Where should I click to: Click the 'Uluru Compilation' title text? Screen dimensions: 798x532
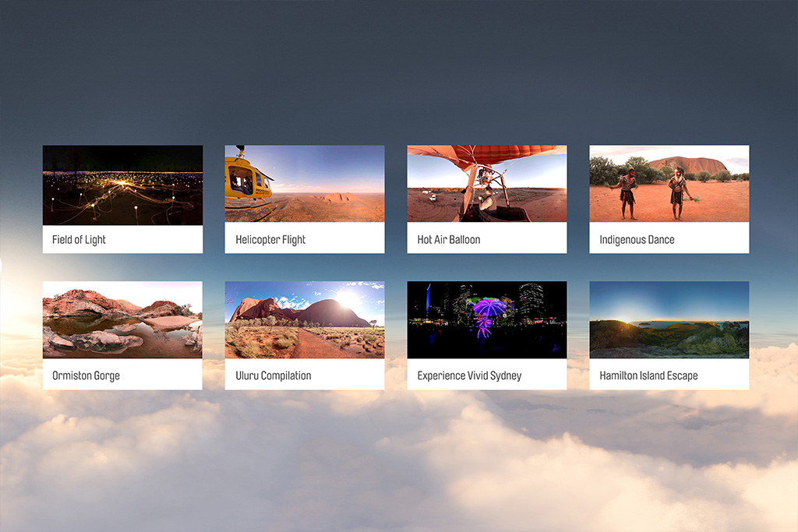coord(274,376)
